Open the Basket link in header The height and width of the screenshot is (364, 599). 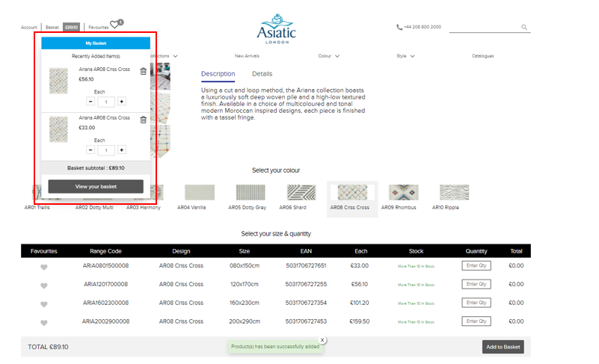pyautogui.click(x=52, y=28)
